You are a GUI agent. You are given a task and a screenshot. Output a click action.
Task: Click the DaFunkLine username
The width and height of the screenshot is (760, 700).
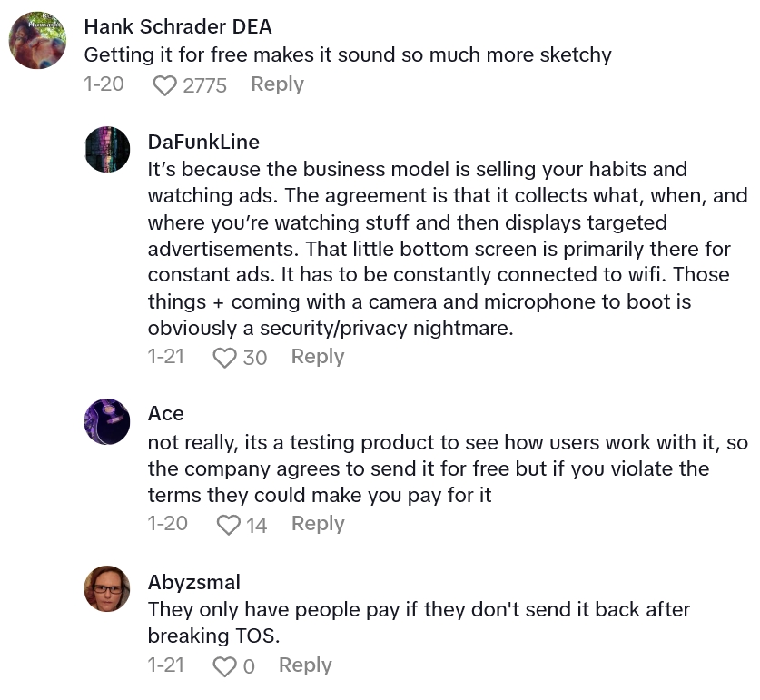(x=203, y=142)
